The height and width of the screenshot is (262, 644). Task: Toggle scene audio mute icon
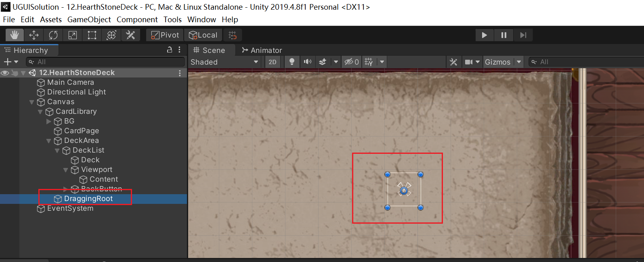pyautogui.click(x=308, y=62)
